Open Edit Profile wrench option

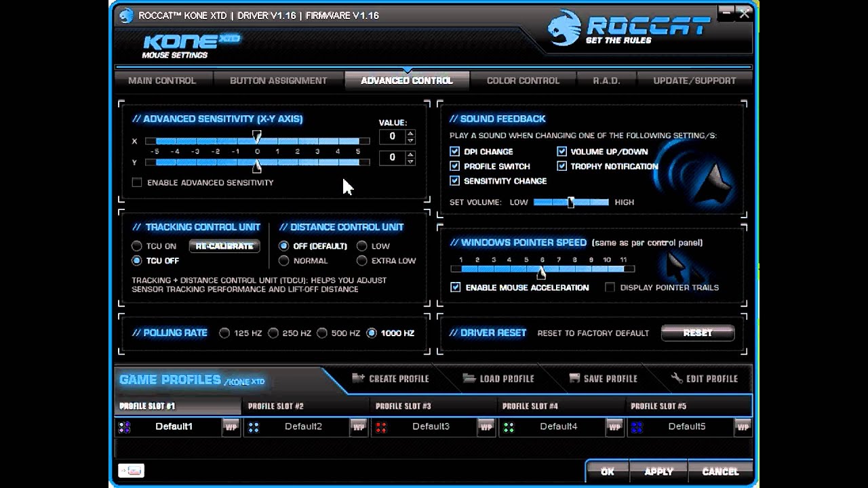[x=704, y=378]
